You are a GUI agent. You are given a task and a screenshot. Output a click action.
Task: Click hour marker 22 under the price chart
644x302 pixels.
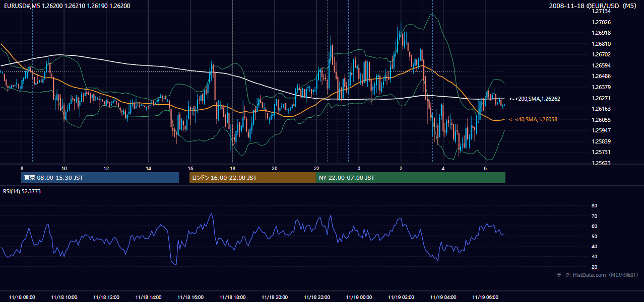pos(316,168)
